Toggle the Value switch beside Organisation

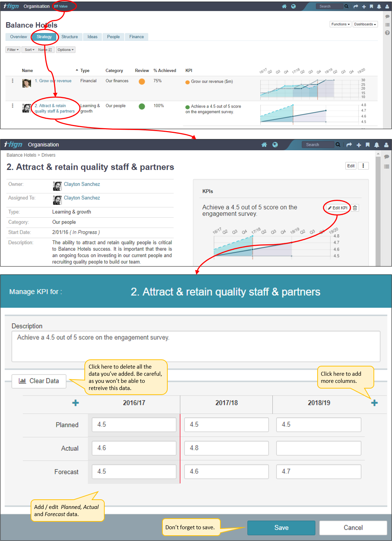click(61, 6)
